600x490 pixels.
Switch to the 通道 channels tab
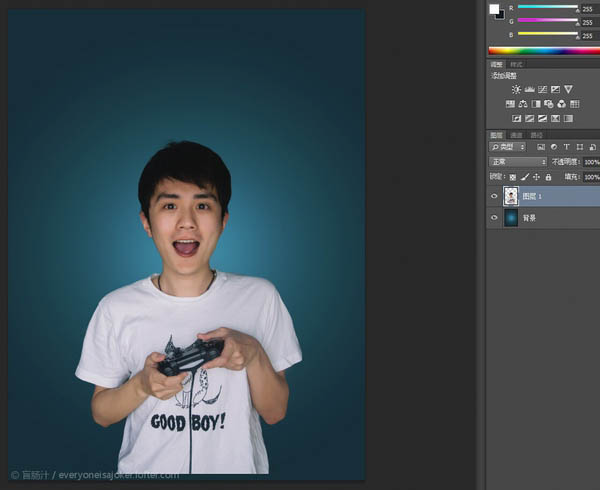516,134
